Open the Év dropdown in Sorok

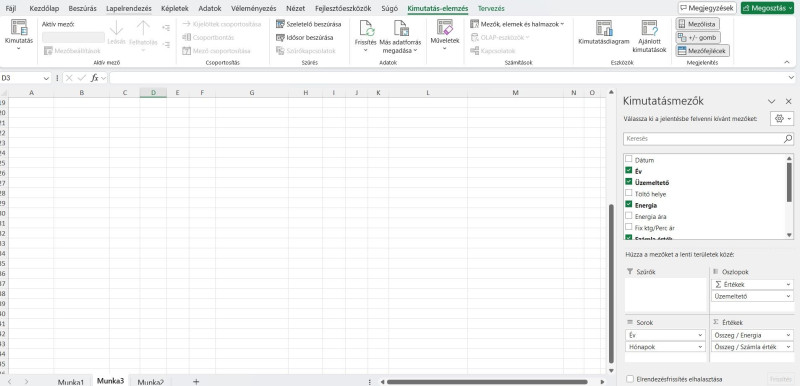(701, 335)
